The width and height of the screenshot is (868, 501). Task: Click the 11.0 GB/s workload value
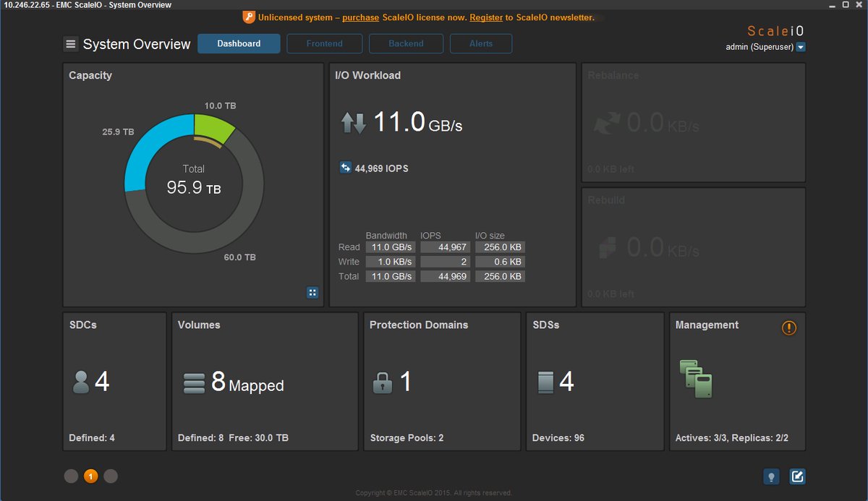[x=417, y=123]
